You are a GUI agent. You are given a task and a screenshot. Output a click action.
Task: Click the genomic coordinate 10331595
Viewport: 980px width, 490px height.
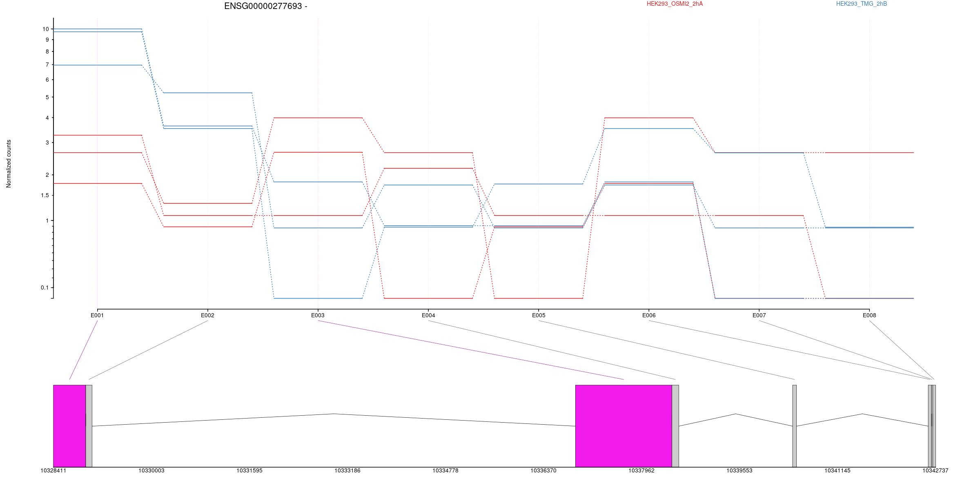point(249,471)
